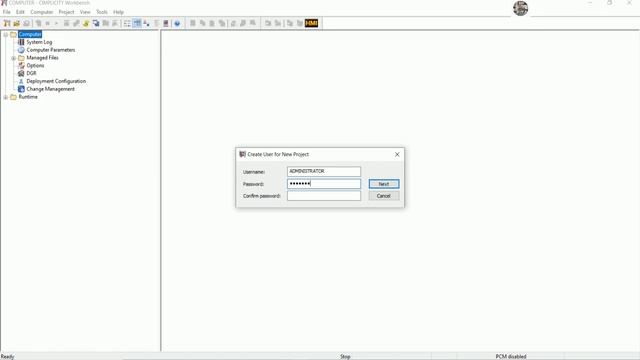640x360 pixels.
Task: Click the Username field containing ADMINISTRATOR
Action: pos(324,171)
